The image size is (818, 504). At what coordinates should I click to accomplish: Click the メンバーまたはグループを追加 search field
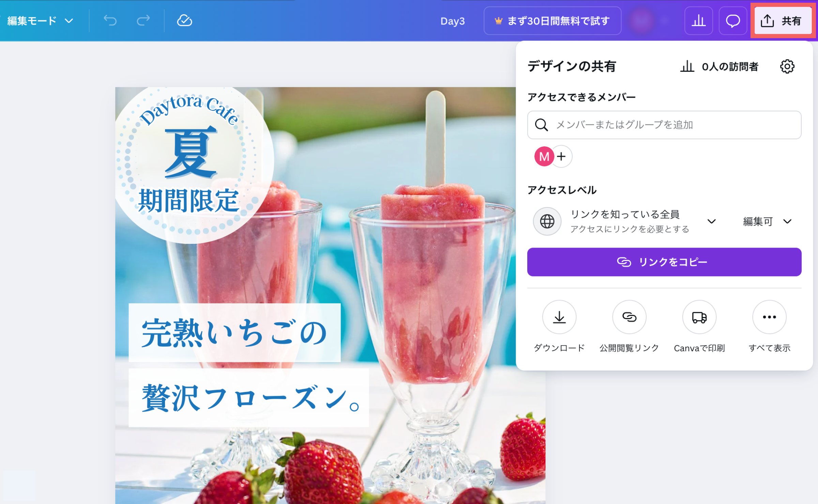coord(664,125)
